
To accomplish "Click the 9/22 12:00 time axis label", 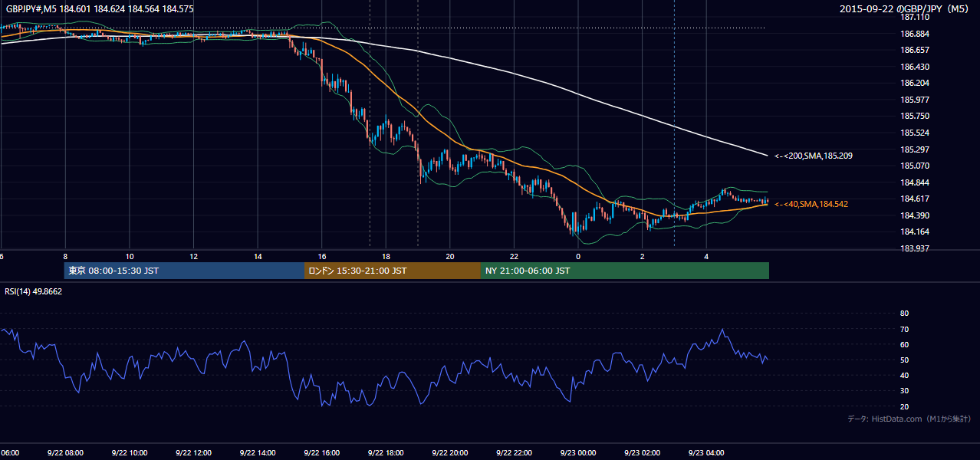I will [x=193, y=453].
